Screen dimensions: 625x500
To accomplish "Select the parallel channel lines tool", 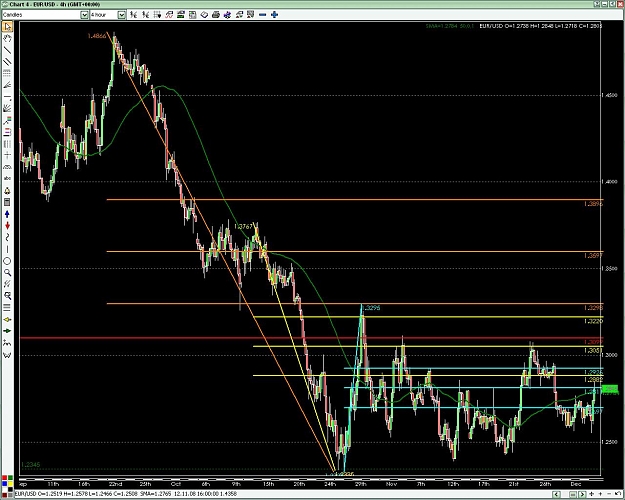I will [7, 62].
